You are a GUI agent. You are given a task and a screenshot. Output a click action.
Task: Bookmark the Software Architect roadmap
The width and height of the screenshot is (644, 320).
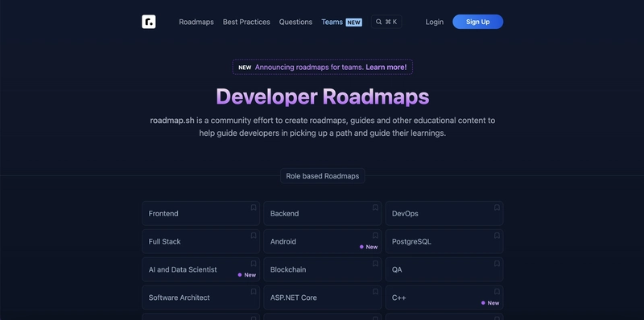pos(254,292)
